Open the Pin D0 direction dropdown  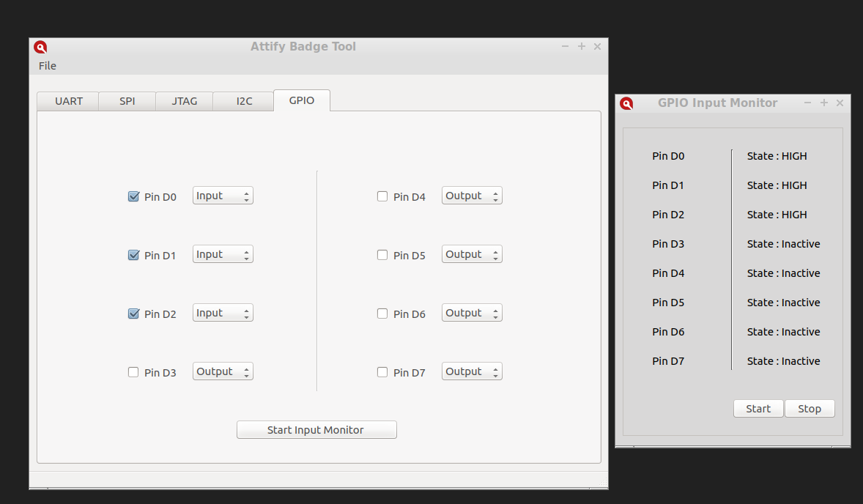(223, 196)
